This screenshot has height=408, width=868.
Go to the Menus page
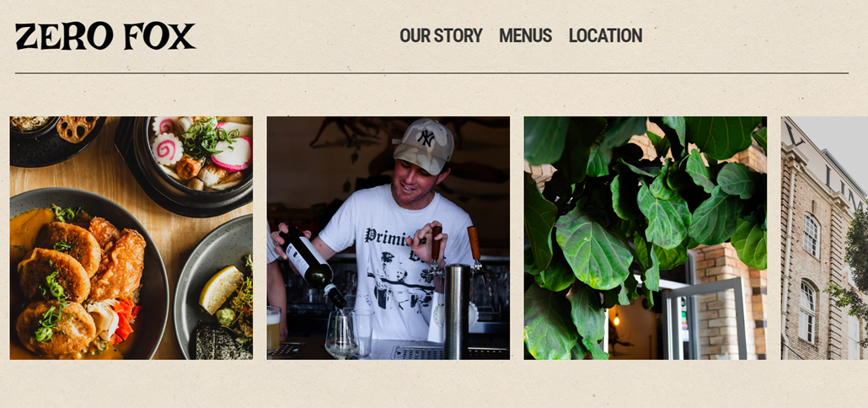(525, 35)
